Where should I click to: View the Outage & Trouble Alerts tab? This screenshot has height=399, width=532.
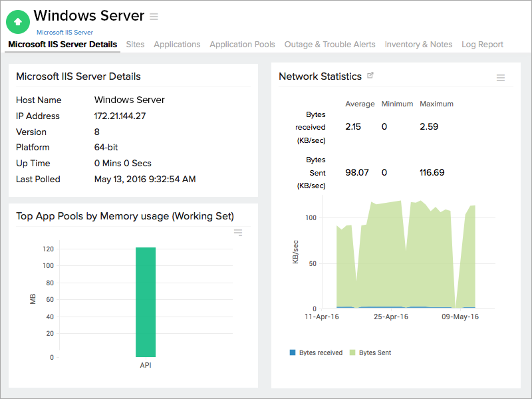330,45
